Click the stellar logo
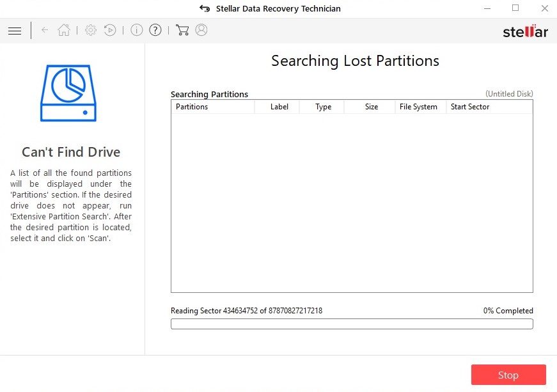Screen dimensions: 557x392 526,31
